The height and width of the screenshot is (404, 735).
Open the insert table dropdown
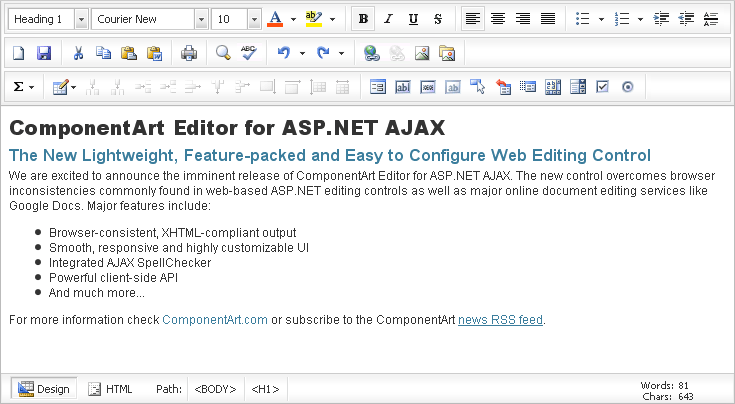click(64, 87)
